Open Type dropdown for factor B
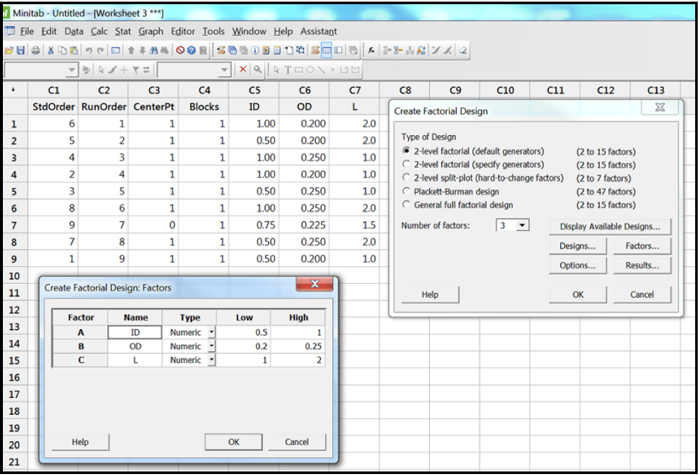Viewport: 700px width, 475px height. pos(211,346)
